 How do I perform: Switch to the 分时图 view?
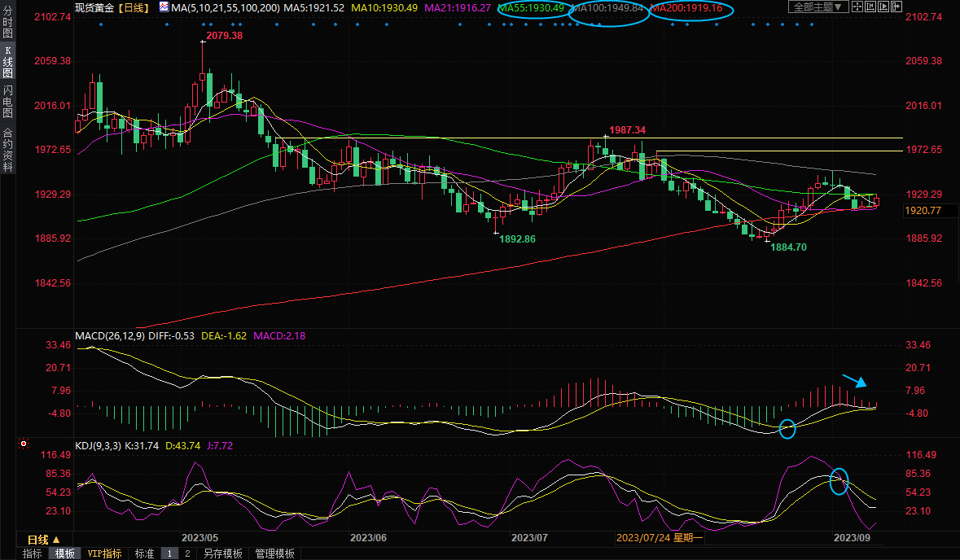(7, 23)
